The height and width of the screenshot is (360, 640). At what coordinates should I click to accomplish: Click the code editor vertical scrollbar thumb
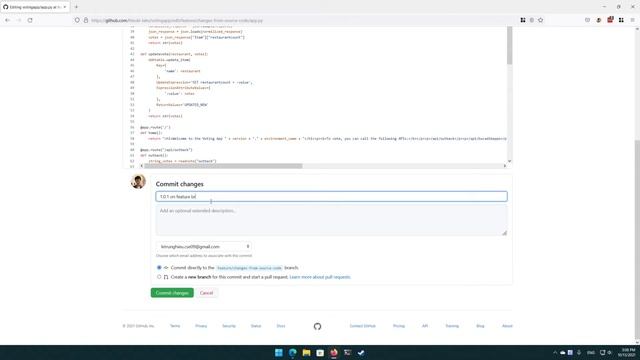coord(509,45)
